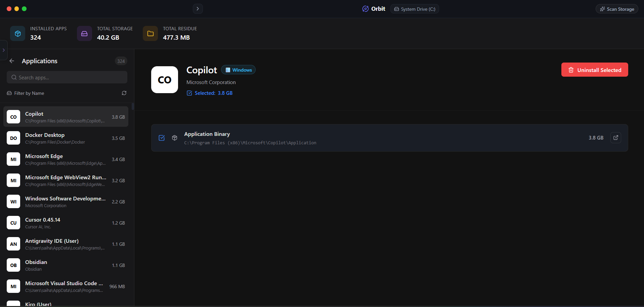This screenshot has width=644, height=307.
Task: Select Cursor 0.45.14 in the list
Action: point(66,223)
